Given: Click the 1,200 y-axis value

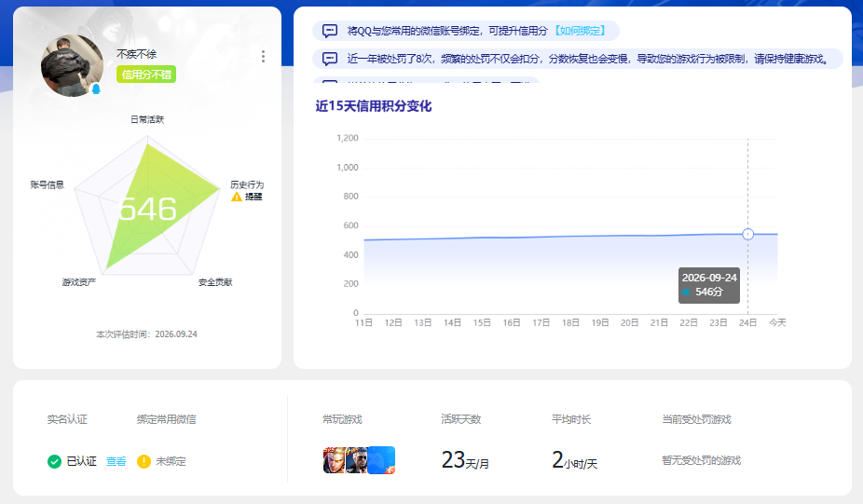Looking at the screenshot, I should pyautogui.click(x=348, y=138).
